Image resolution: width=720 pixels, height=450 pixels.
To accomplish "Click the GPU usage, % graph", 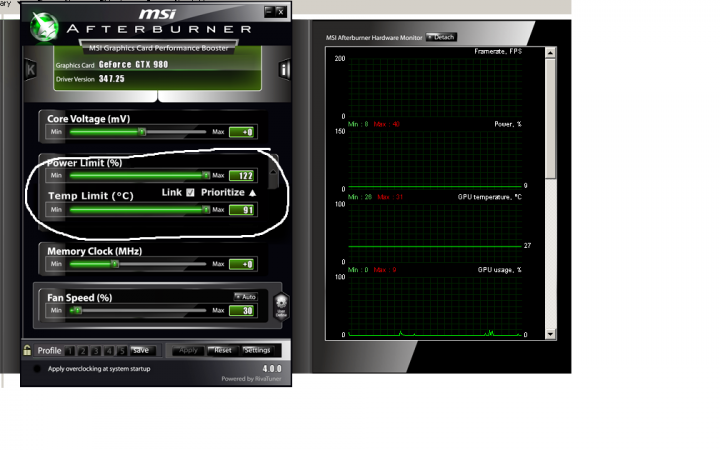I will click(x=435, y=306).
